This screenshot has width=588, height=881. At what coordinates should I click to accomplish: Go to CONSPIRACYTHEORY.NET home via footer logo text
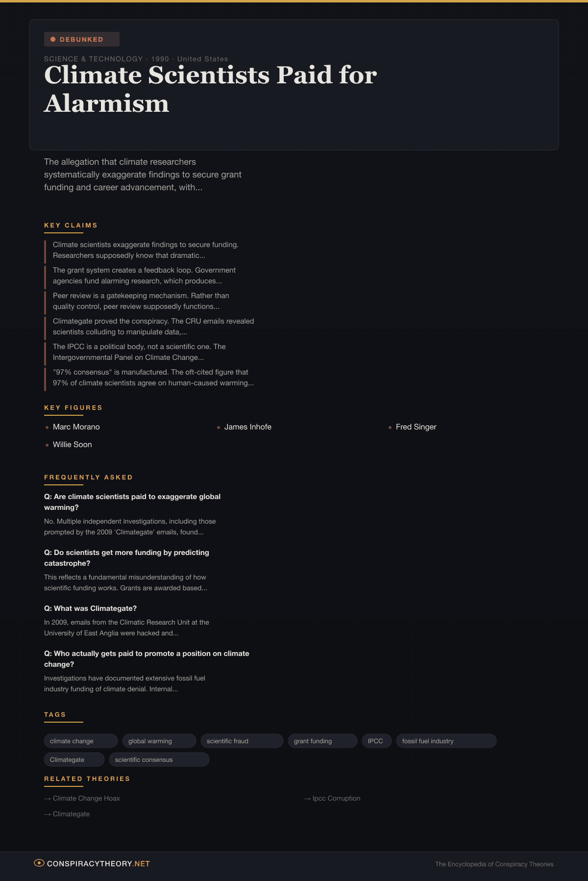tap(98, 863)
